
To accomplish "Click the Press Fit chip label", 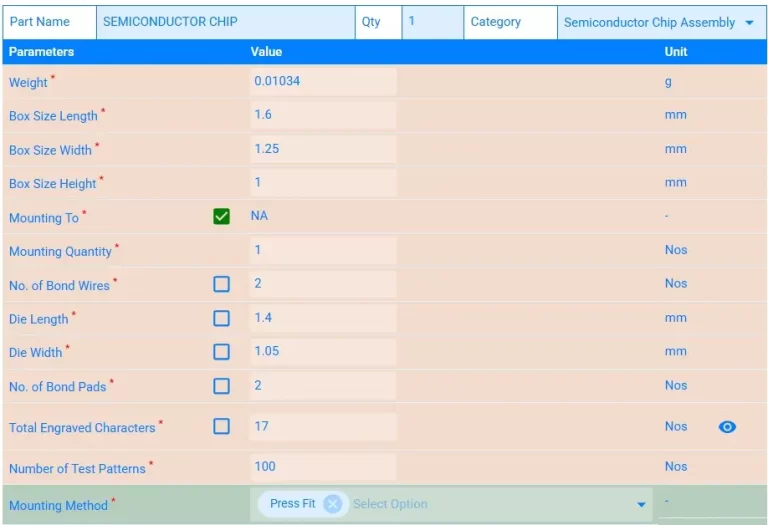I will tap(292, 504).
